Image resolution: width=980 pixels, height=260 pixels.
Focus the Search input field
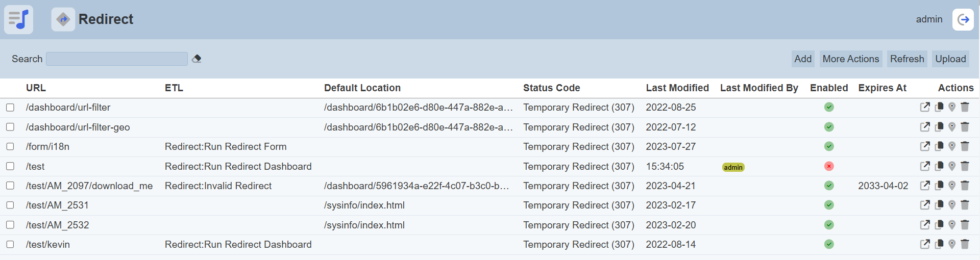click(x=117, y=59)
